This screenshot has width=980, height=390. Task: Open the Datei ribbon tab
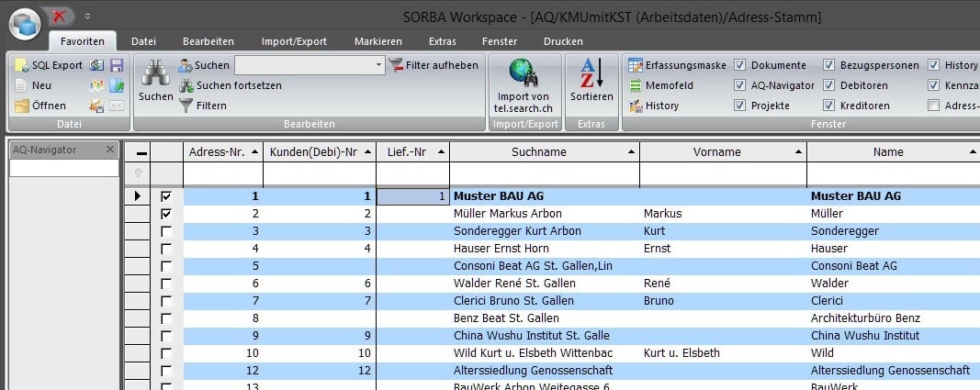coord(144,42)
